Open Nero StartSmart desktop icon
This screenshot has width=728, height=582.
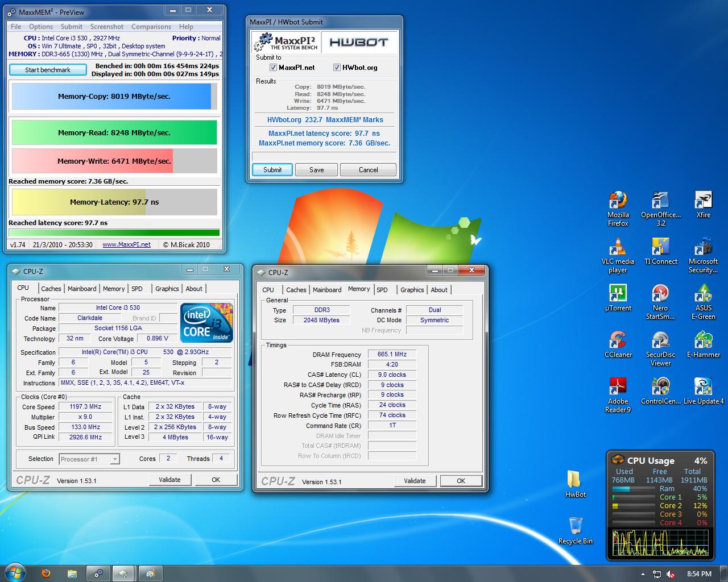click(x=660, y=302)
